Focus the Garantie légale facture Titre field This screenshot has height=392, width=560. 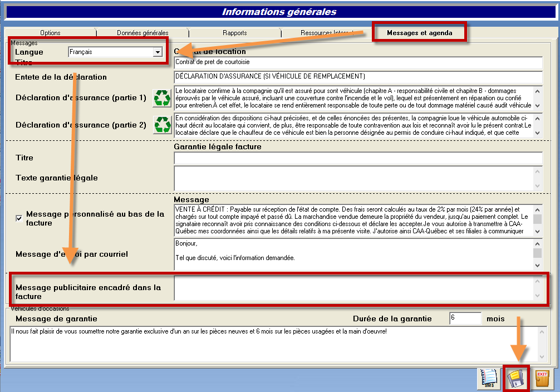(358, 158)
